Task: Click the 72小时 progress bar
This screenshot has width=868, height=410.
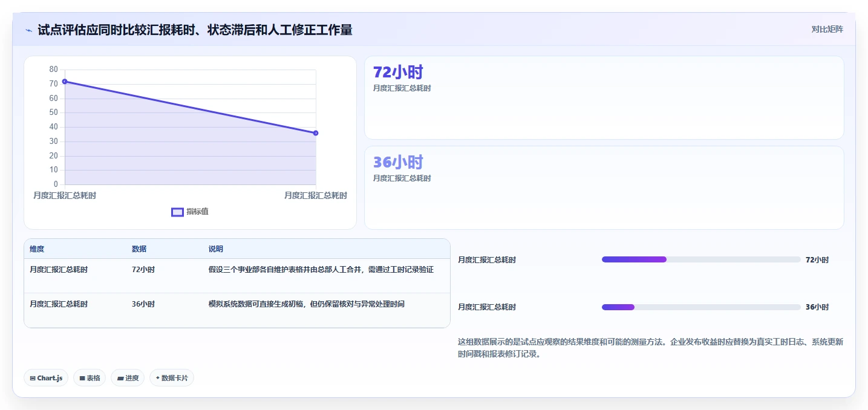Action: (701, 259)
